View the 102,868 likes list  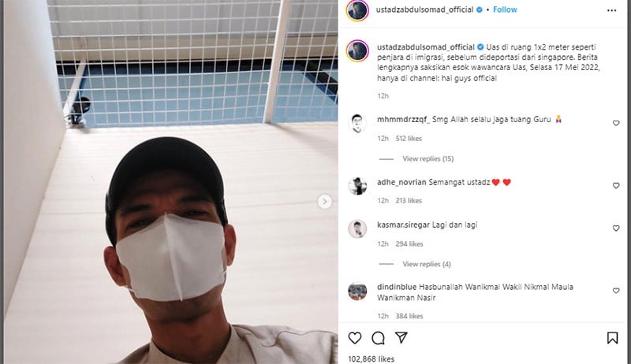pos(371,358)
